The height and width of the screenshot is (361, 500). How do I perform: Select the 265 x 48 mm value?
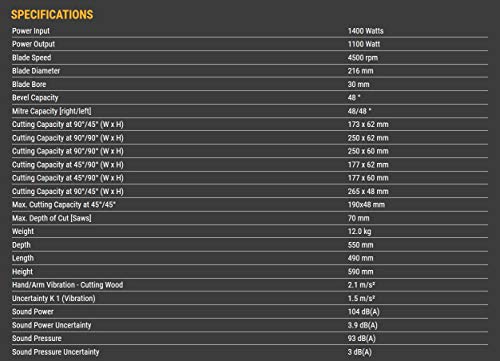[x=368, y=191]
